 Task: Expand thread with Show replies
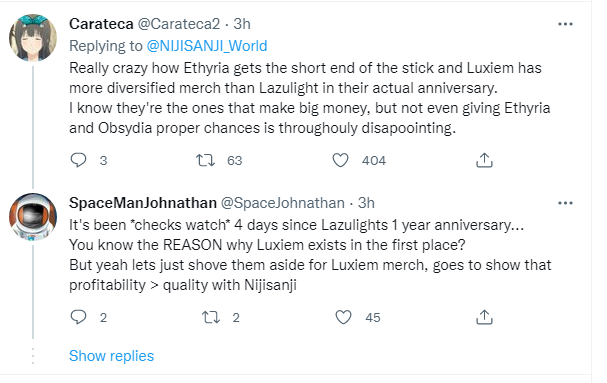pyautogui.click(x=111, y=356)
